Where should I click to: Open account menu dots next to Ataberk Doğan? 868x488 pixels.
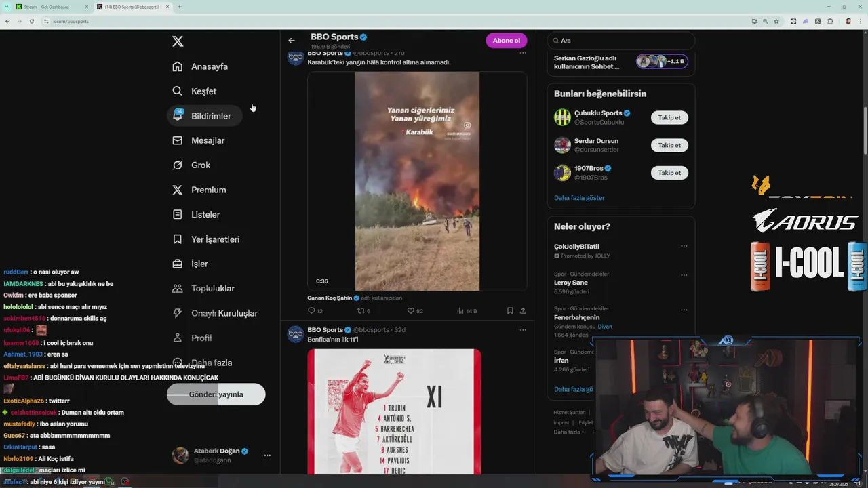pos(267,455)
